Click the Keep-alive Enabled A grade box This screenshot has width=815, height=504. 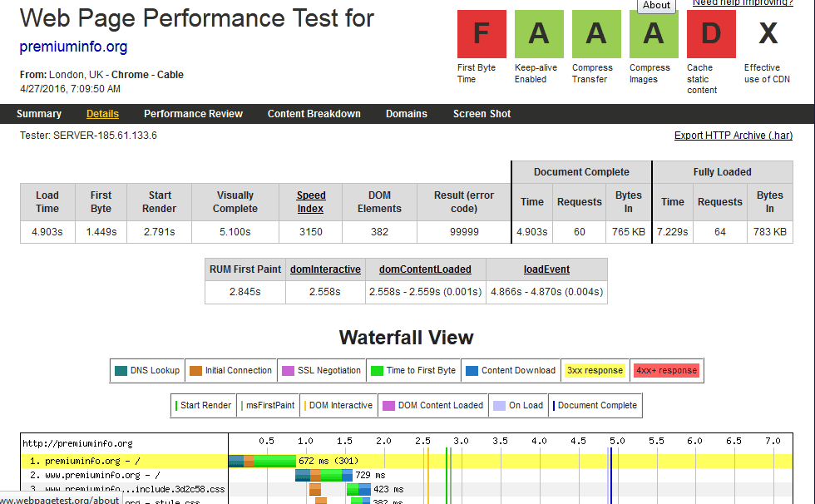point(539,34)
